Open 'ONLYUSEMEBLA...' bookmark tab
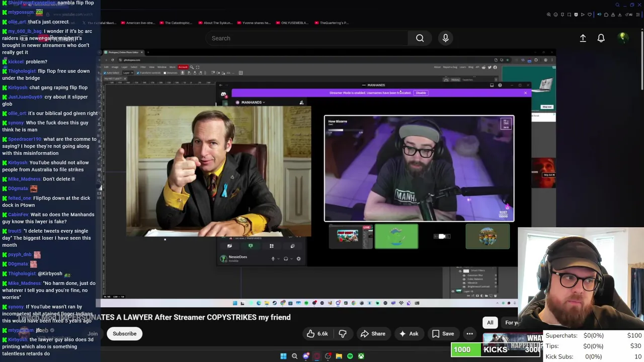This screenshot has width=644, height=362. (x=293, y=23)
